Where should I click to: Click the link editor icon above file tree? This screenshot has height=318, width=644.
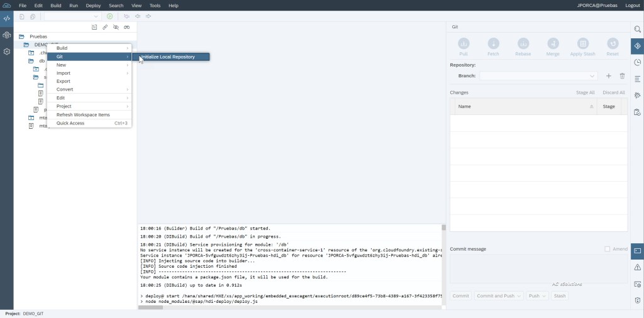(x=105, y=27)
